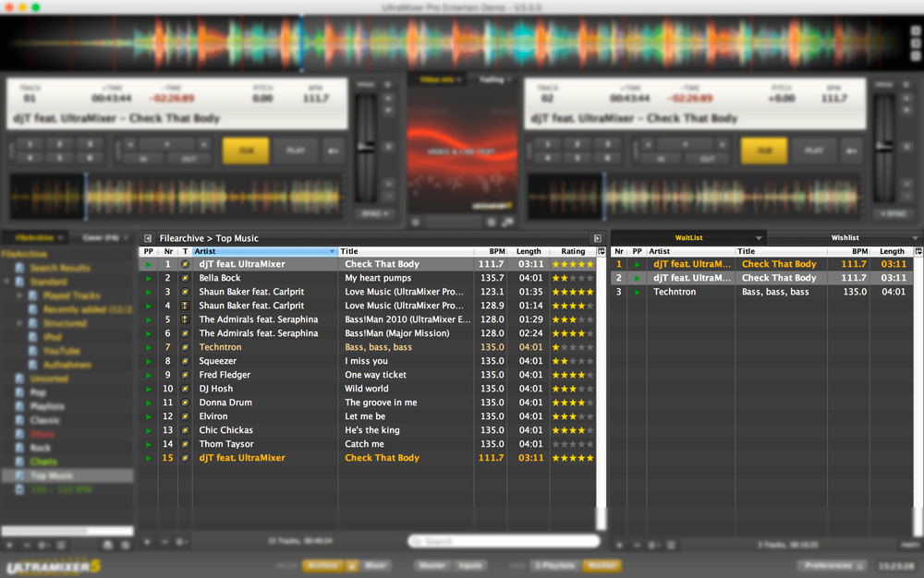The image size is (924, 578).
Task: Switch to the Wishlist tab
Action: click(x=844, y=238)
